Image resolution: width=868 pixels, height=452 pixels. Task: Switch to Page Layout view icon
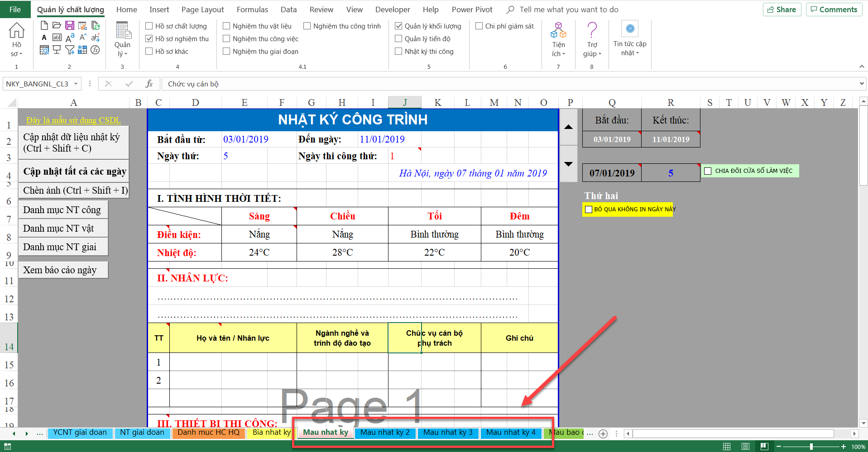[745, 447]
